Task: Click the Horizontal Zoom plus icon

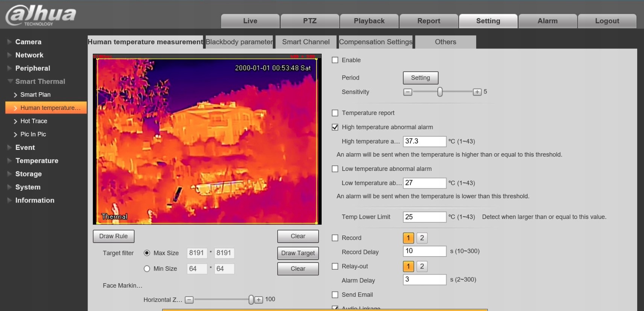Action: (x=258, y=300)
